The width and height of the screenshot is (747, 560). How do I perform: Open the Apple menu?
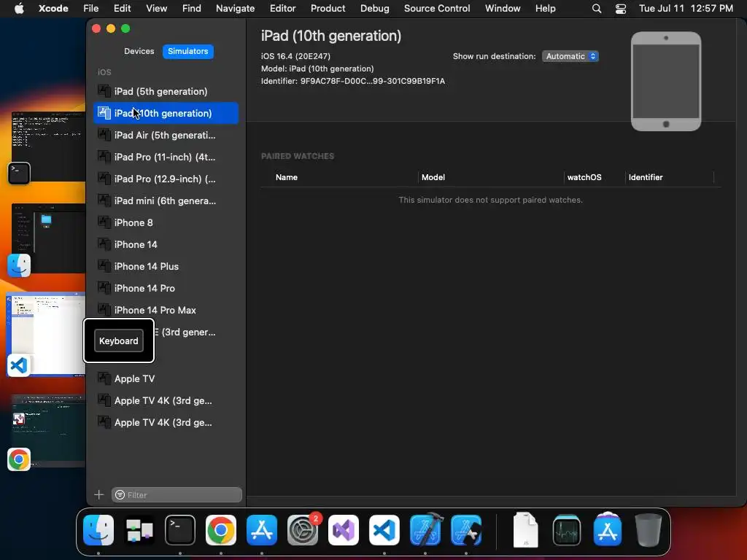pos(19,9)
